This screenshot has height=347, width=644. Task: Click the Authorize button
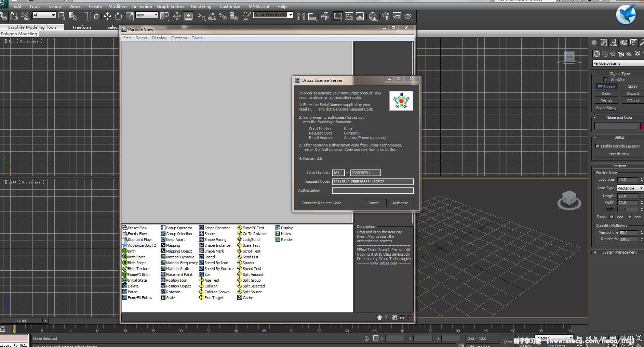(x=400, y=203)
